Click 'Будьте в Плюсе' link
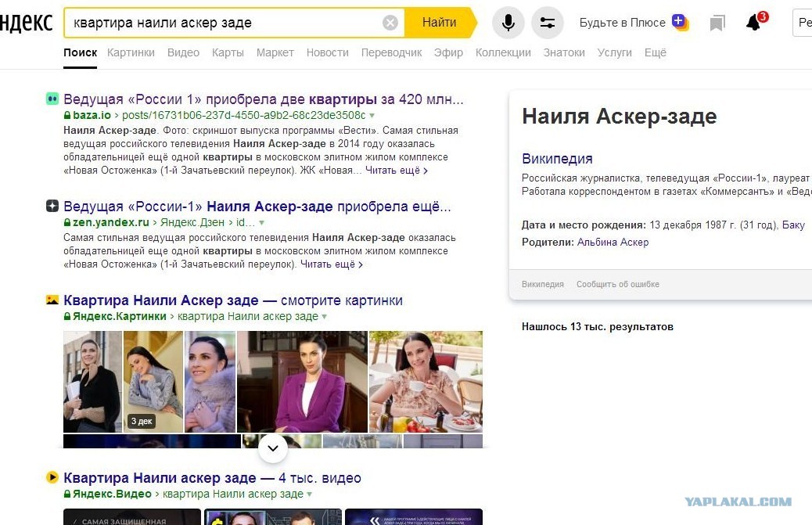The image size is (812, 525). tap(623, 23)
